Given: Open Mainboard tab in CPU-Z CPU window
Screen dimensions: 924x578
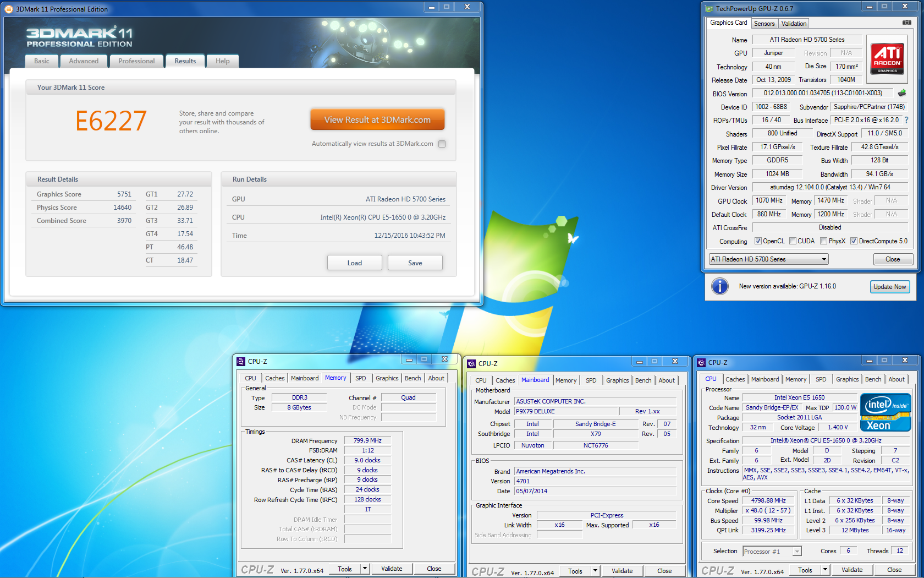Looking at the screenshot, I should [765, 379].
